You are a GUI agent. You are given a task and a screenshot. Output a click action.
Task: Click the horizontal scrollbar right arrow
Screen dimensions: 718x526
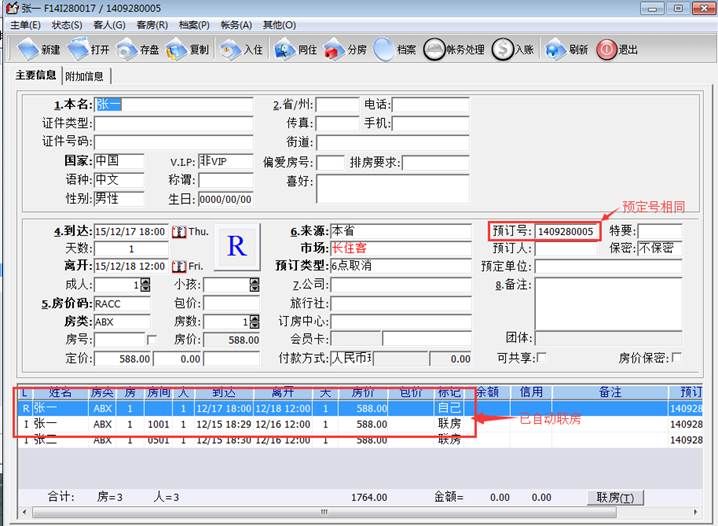tap(696, 512)
